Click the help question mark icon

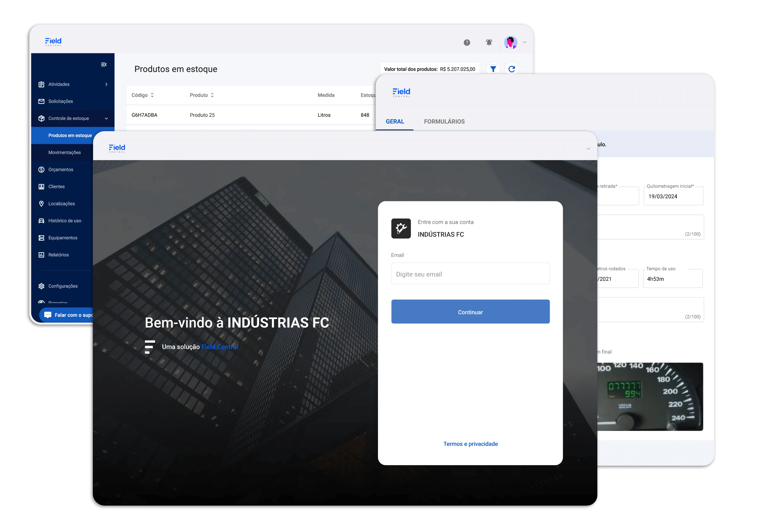coord(467,42)
